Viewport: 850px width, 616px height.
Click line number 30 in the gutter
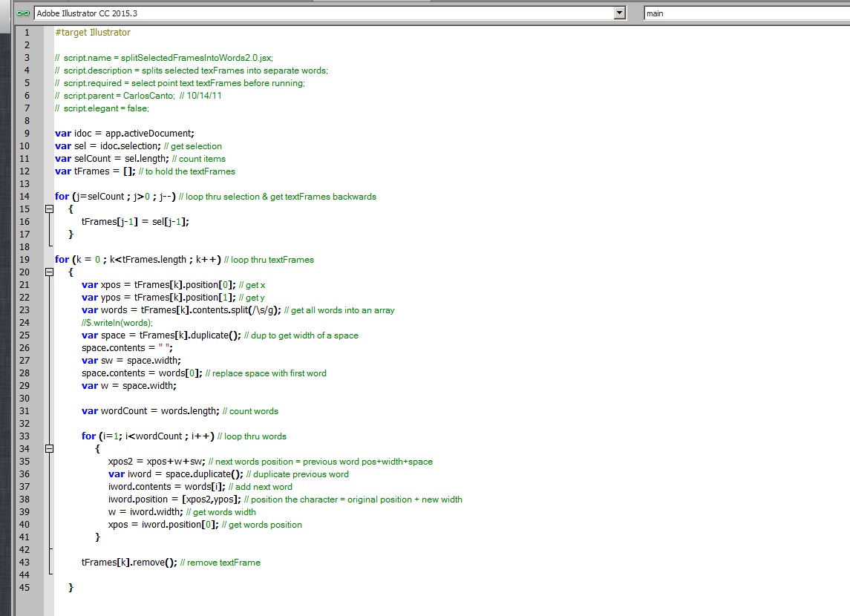[x=24, y=399]
